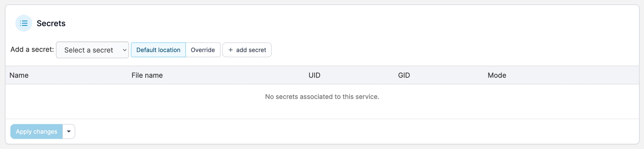
Task: Click the File name column header
Action: coord(147,75)
